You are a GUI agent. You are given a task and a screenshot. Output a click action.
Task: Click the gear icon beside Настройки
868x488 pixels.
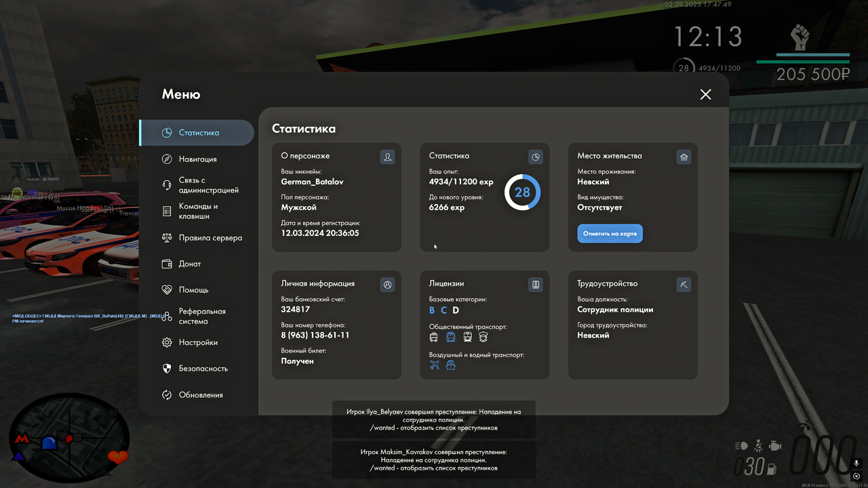pos(167,343)
